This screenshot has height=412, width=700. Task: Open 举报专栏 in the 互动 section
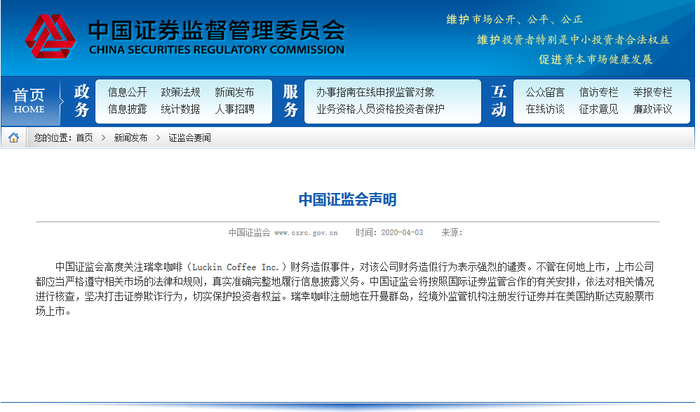[652, 92]
